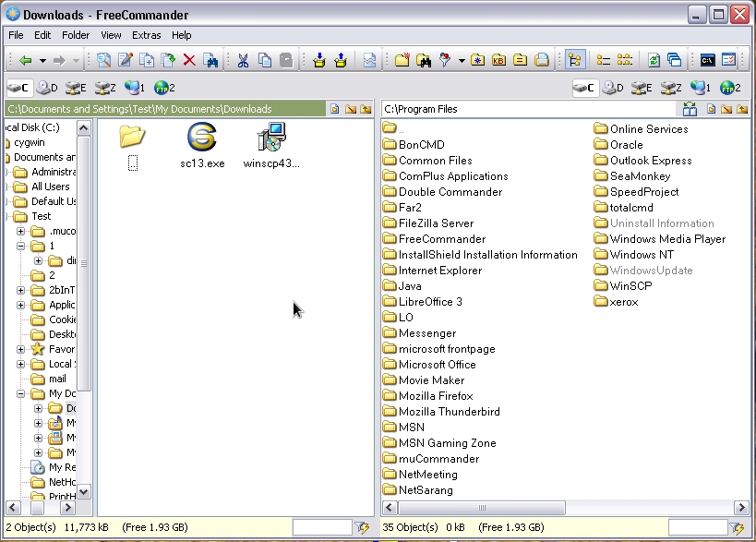Click the filter icon in right status bar
Screen dimensions: 756x542
pos(737,527)
